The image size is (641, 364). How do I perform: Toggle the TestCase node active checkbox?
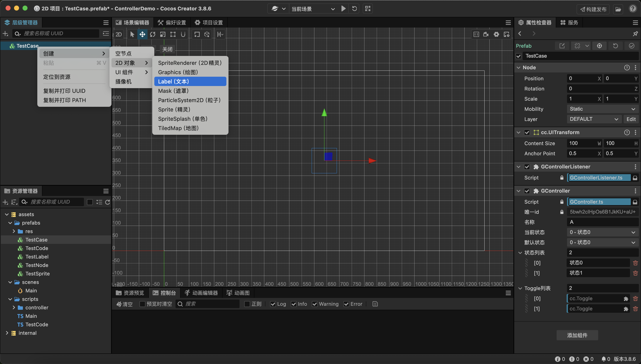pyautogui.click(x=518, y=56)
